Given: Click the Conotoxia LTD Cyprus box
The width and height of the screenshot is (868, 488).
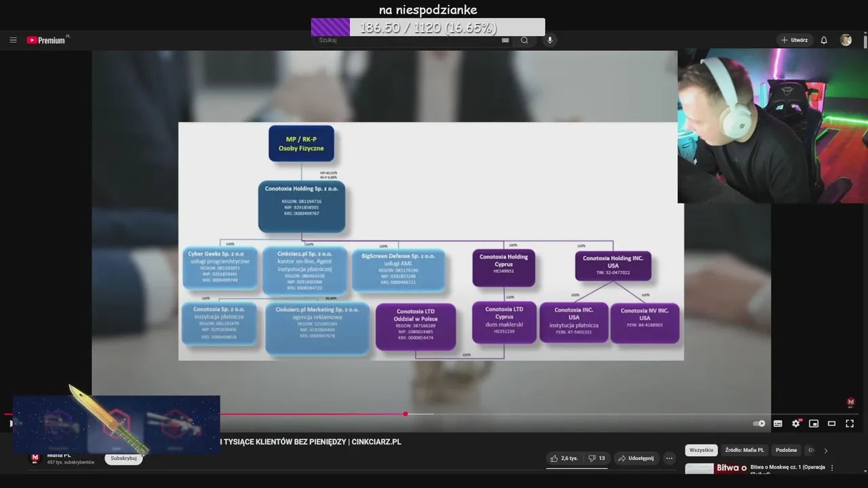Looking at the screenshot, I should [504, 322].
